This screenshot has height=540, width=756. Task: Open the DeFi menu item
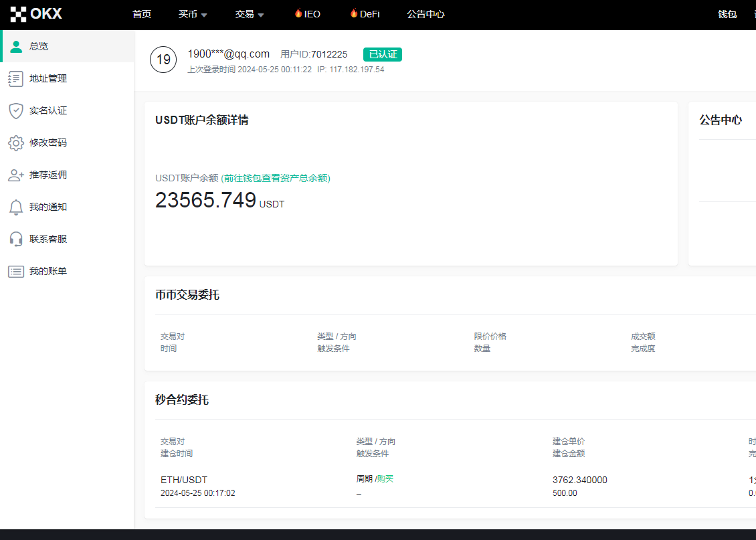[x=365, y=14]
